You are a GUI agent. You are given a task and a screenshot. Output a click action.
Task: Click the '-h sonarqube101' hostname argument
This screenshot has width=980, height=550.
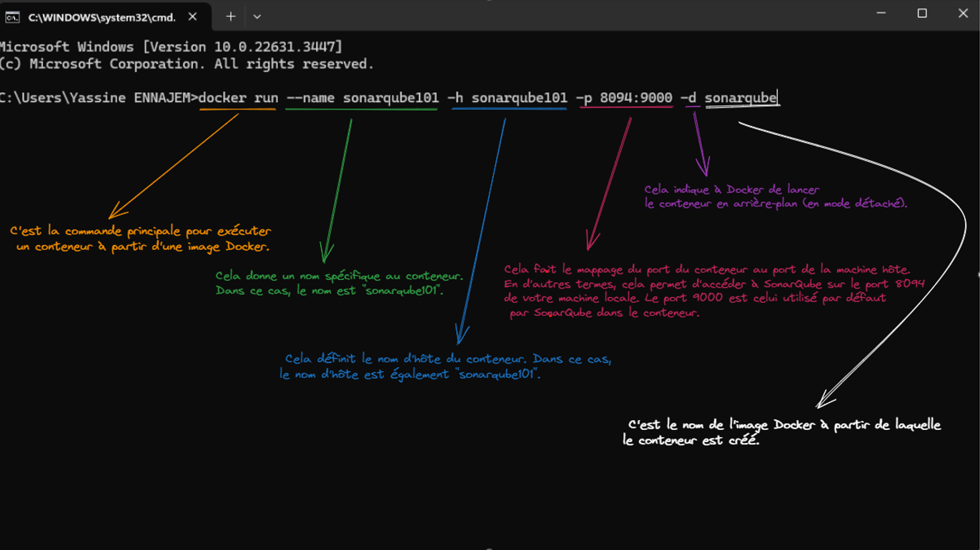pos(510,98)
